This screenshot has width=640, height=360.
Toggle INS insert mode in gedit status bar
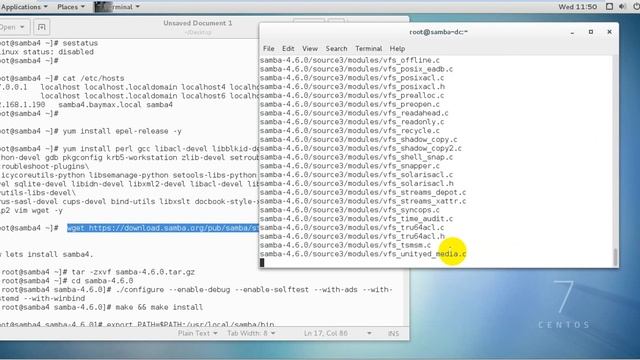pyautogui.click(x=393, y=333)
